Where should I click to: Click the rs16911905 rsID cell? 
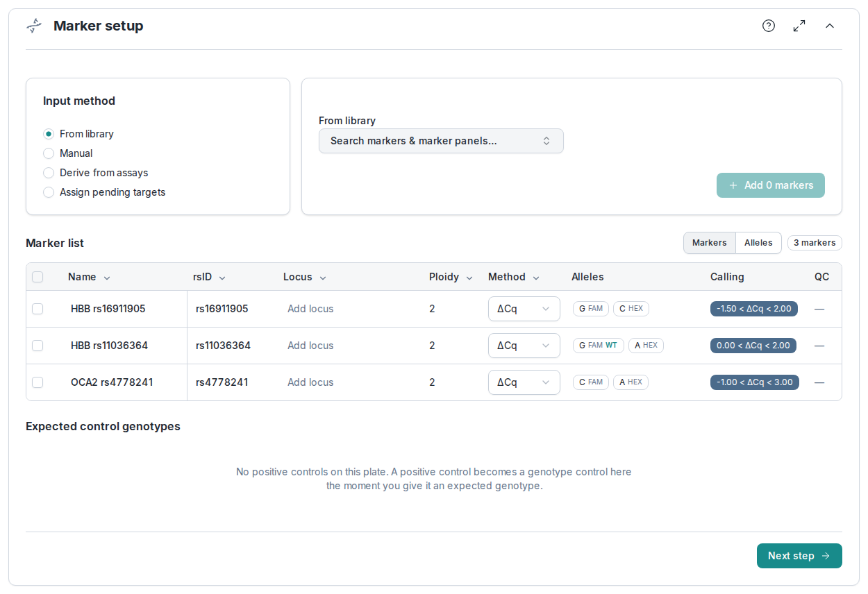(x=222, y=309)
